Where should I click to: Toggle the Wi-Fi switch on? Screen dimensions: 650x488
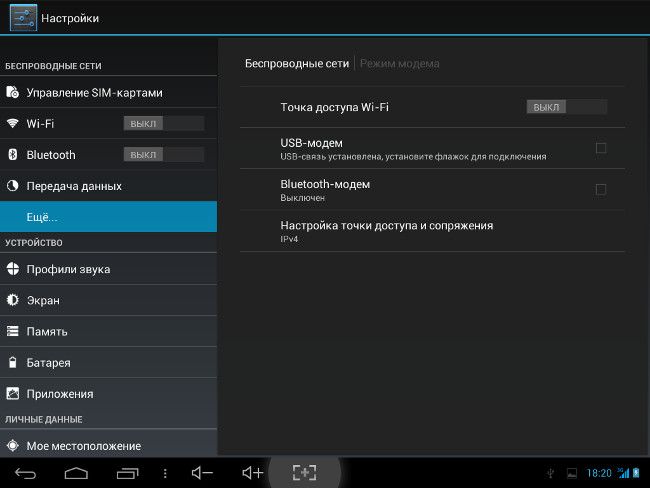[164, 124]
